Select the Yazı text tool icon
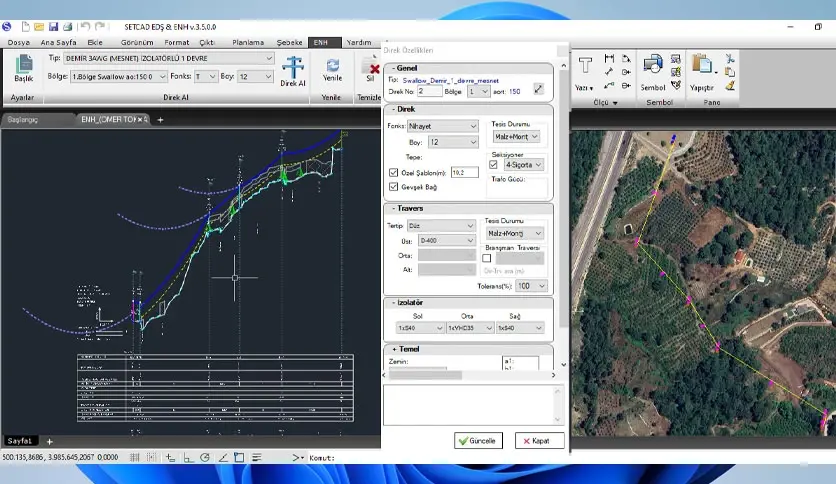The height and width of the screenshot is (484, 836). click(585, 66)
